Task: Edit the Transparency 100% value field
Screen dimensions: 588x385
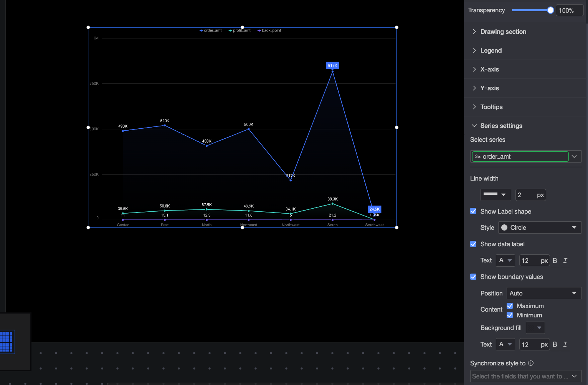Action: click(569, 10)
